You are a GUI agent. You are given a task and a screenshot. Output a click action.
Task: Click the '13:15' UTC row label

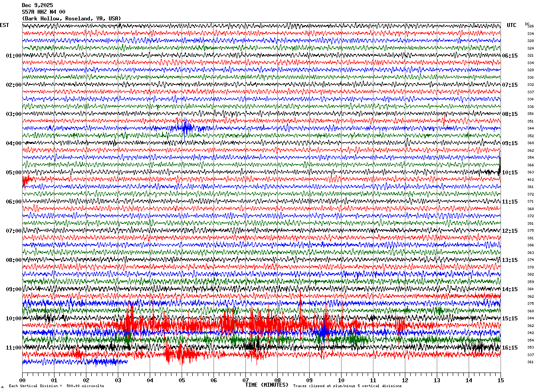point(510,260)
